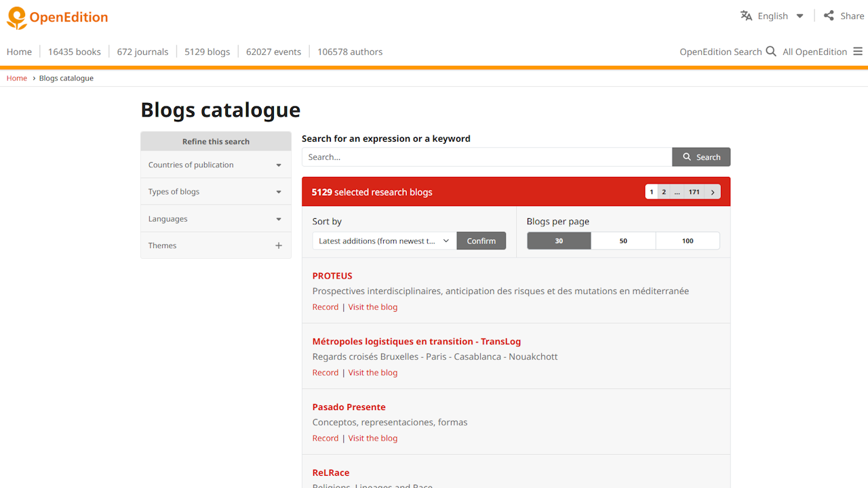Visit the blog for Métropoles logistiques

(373, 373)
